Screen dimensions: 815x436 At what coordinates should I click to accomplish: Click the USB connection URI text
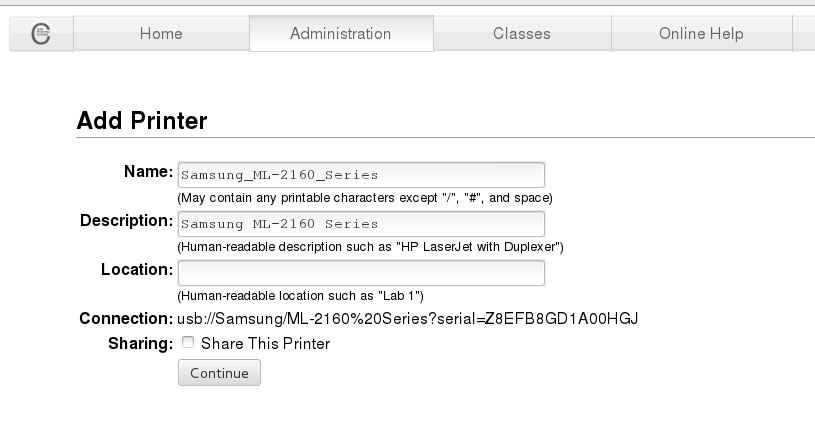[x=408, y=319]
